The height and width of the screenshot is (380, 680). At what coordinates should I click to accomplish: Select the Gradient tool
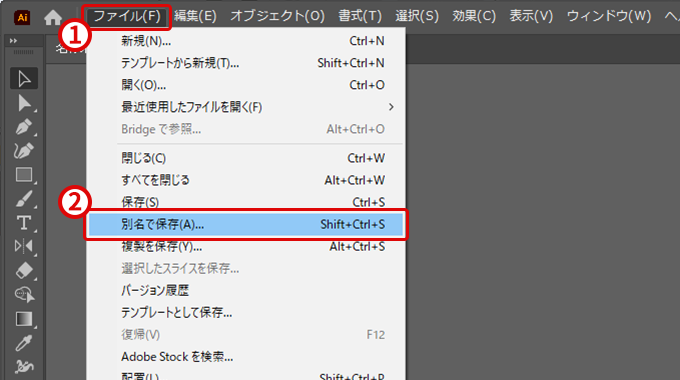pyautogui.click(x=24, y=319)
